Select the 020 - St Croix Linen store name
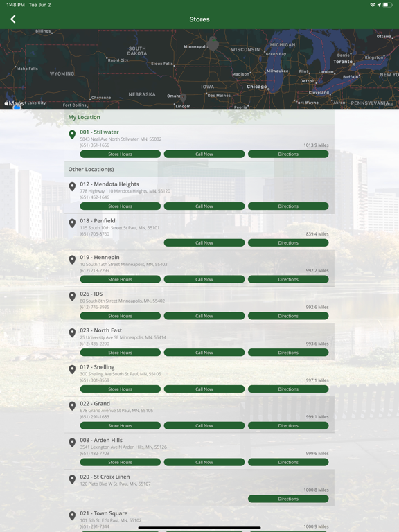Viewport: 399px width, 532px height. tap(105, 477)
